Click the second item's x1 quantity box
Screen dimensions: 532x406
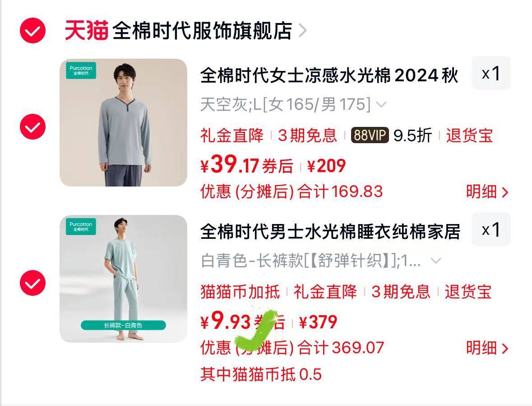pyautogui.click(x=491, y=229)
